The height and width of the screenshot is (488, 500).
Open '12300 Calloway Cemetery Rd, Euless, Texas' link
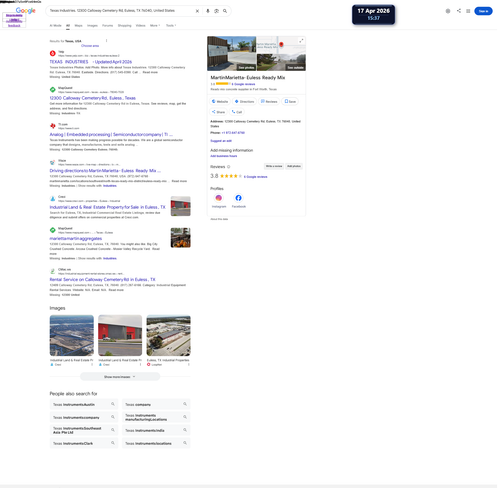(93, 98)
